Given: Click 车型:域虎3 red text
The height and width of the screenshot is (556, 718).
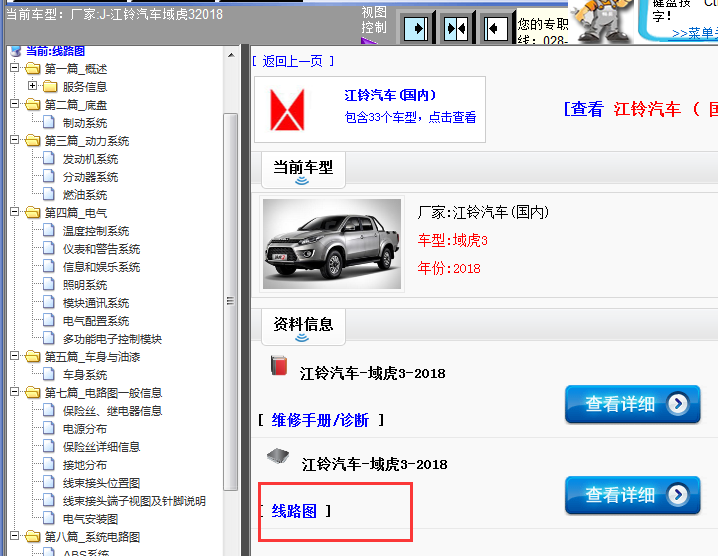Looking at the screenshot, I should [452, 240].
